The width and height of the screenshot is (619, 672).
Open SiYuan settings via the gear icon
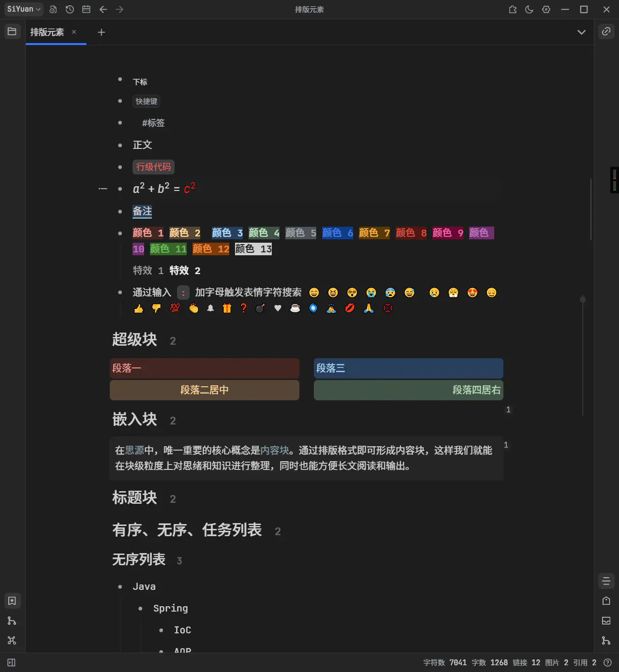pos(546,9)
